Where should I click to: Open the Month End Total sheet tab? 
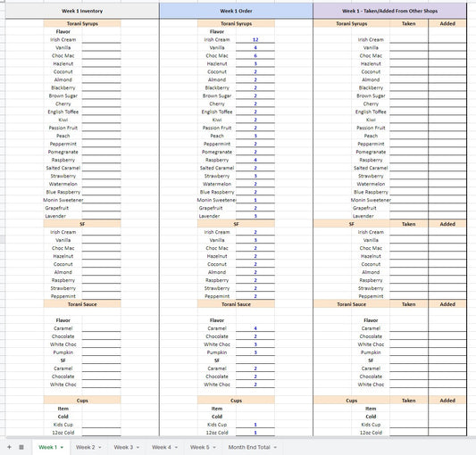click(249, 447)
